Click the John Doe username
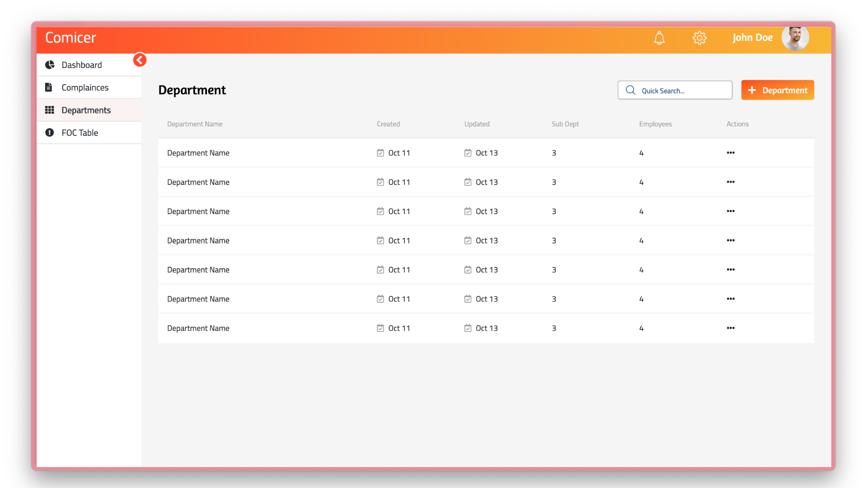The image size is (868, 488). [753, 38]
